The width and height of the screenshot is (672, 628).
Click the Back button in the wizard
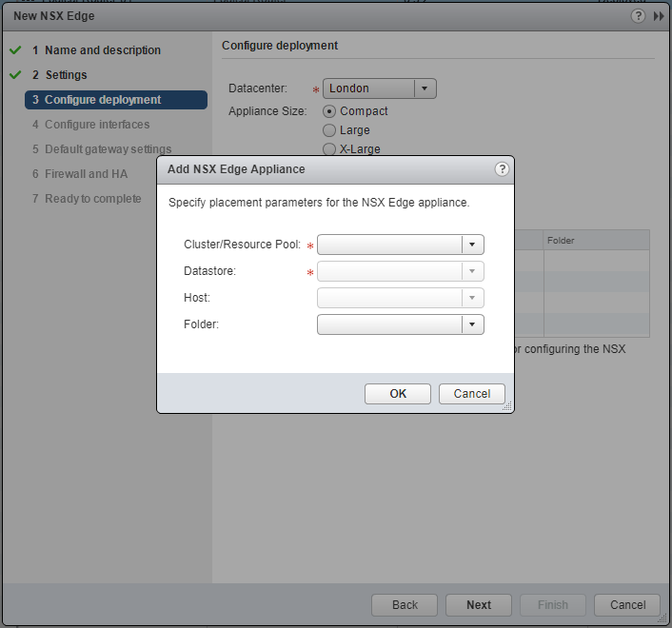click(x=405, y=605)
